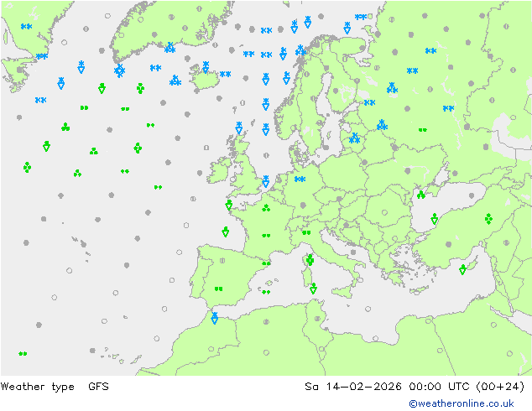Click the rain symbol near the Balearic Islands
Image resolution: width=532 pixels, height=411 pixels.
[266, 292]
